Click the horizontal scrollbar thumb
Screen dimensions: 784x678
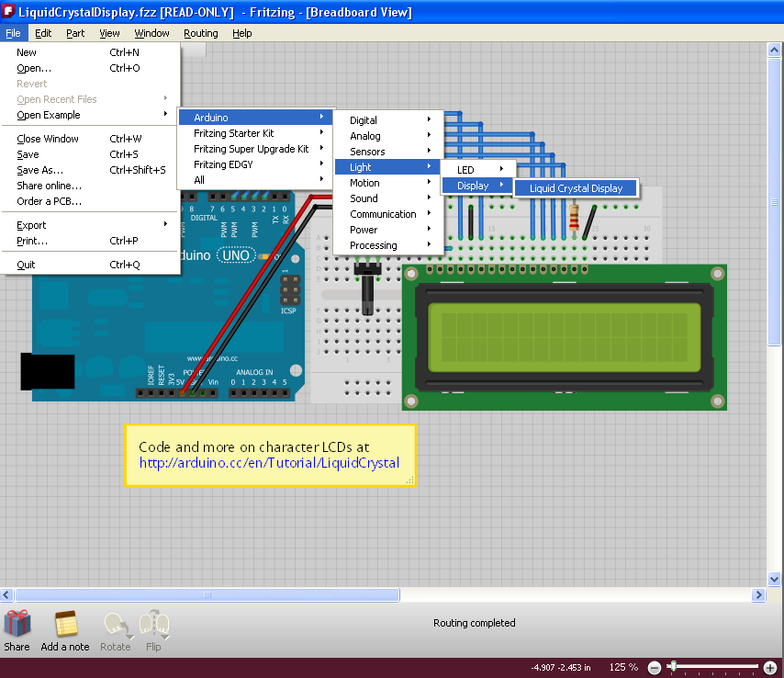tap(207, 595)
